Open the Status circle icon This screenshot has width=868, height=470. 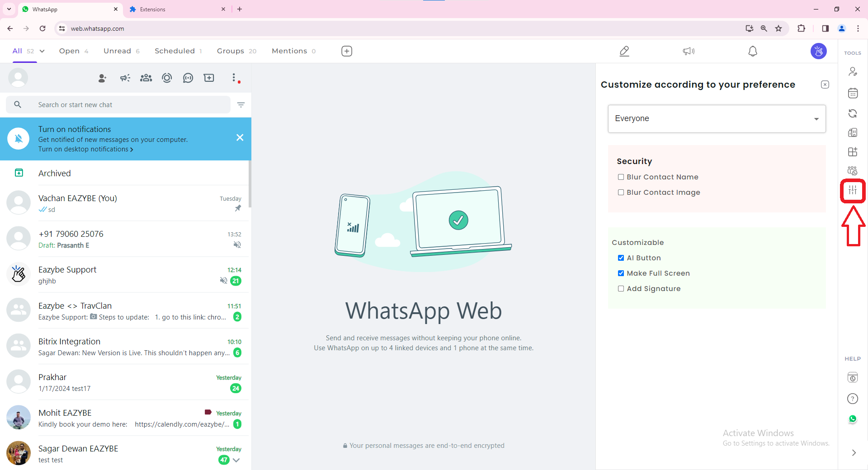coord(167,78)
